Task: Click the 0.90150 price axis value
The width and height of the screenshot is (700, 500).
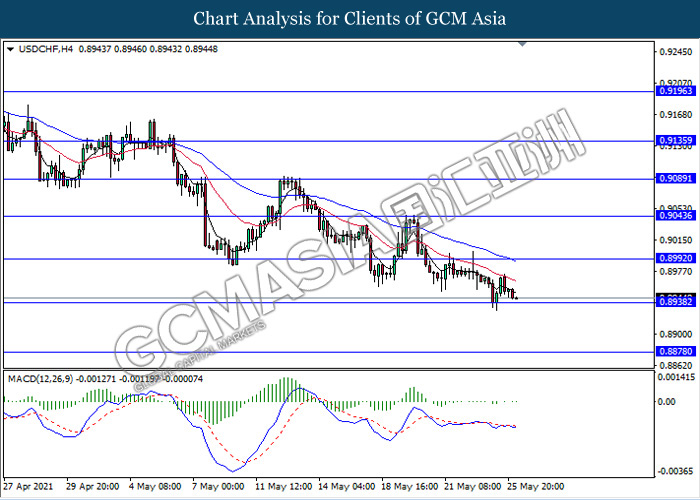Action: click(674, 240)
